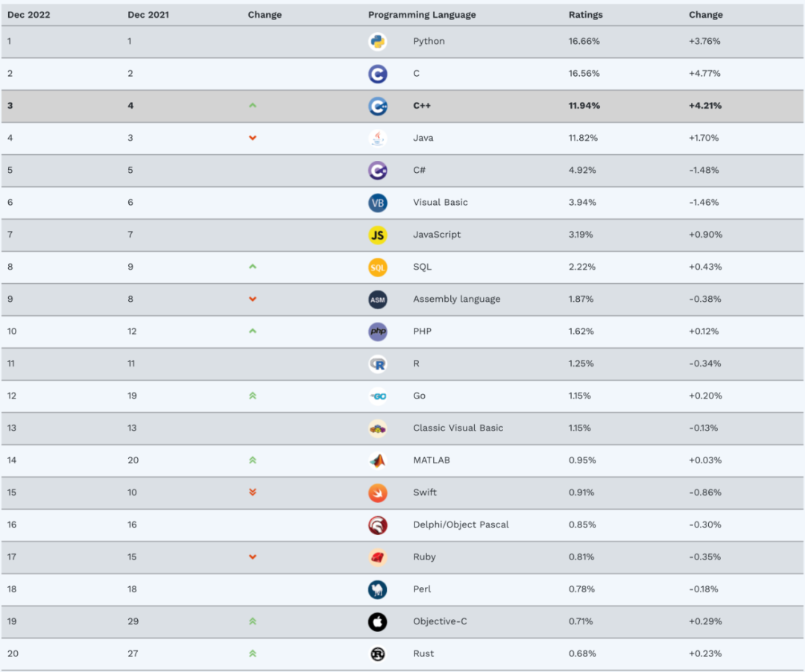Viewport: 805px width, 672px height.
Task: Click the green up arrow in C++ row
Action: coord(252,106)
